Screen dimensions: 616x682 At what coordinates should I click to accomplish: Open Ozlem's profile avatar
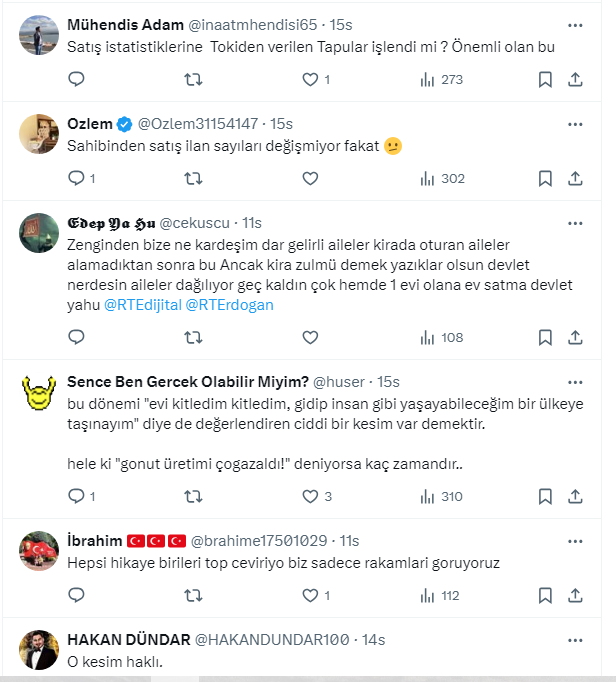39,134
